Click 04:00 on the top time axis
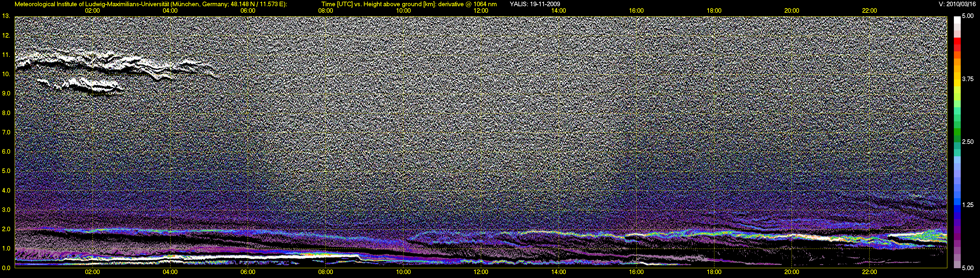The height and width of the screenshot is (278, 980). 170,11
